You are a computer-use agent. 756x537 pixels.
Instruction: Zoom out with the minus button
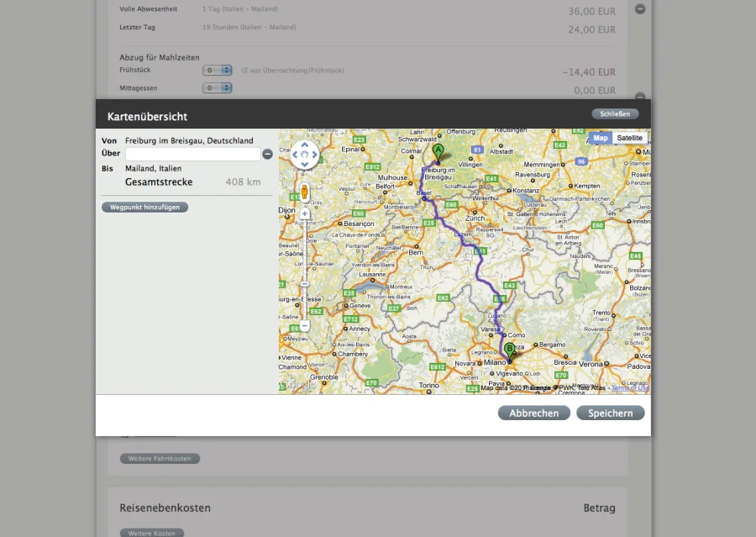pos(304,325)
